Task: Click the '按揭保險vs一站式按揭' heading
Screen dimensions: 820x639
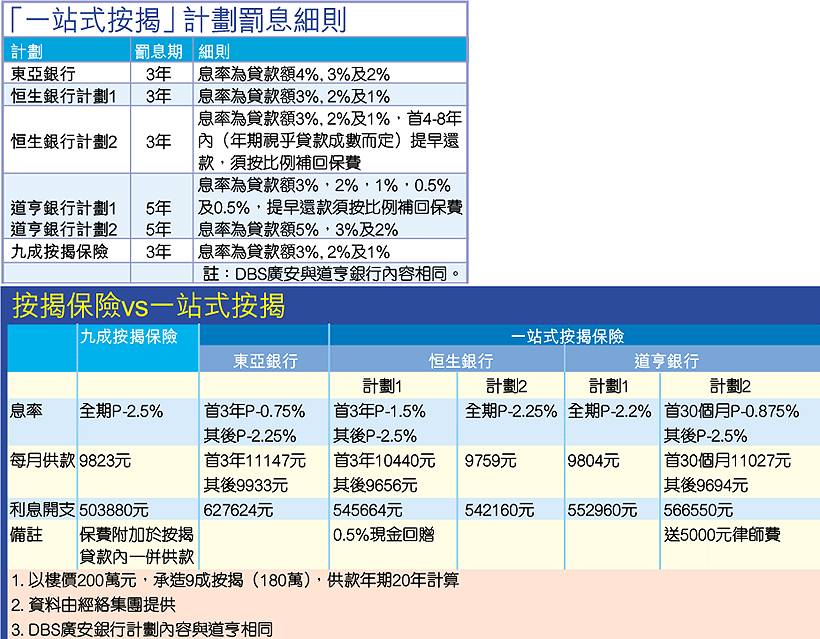Action: coord(149,305)
